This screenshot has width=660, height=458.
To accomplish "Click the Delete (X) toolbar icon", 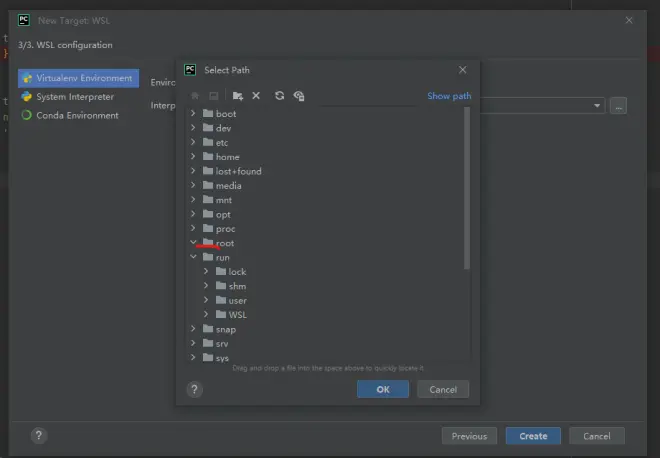I will coord(256,96).
